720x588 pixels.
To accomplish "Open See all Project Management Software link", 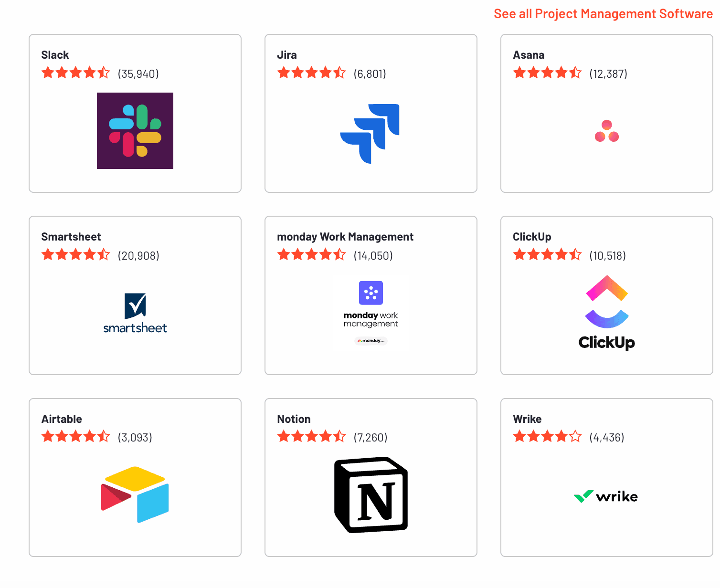I will click(603, 14).
